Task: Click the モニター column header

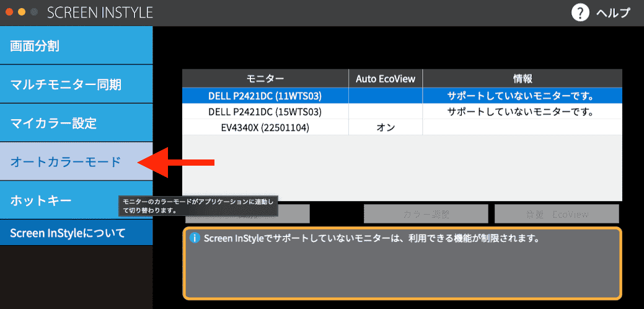Action: [x=265, y=78]
